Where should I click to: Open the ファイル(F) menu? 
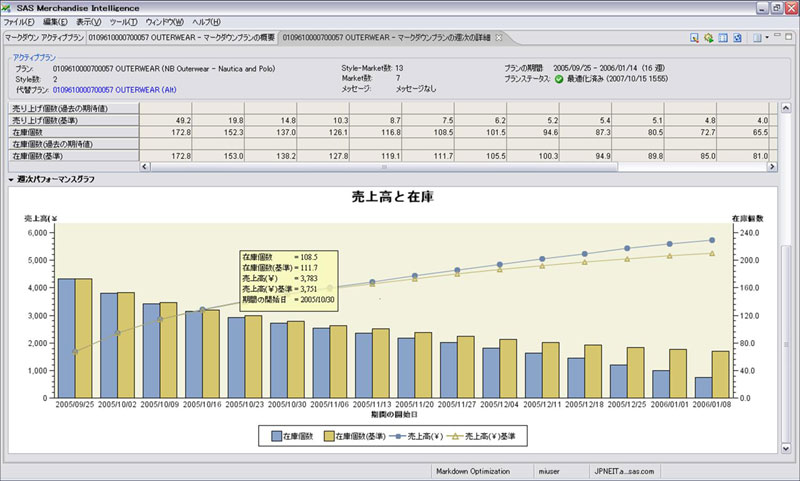pos(20,21)
